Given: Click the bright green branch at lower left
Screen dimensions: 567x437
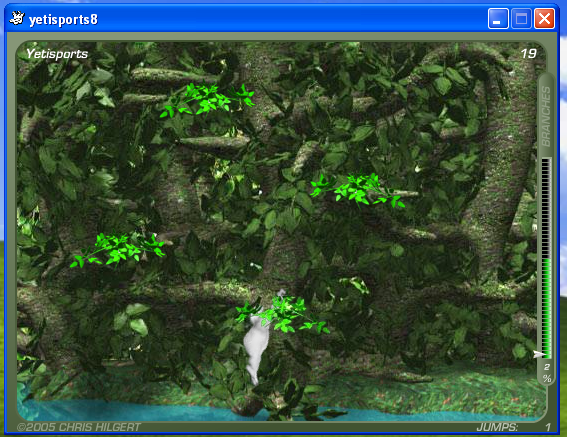Looking at the screenshot, I should point(118,250).
